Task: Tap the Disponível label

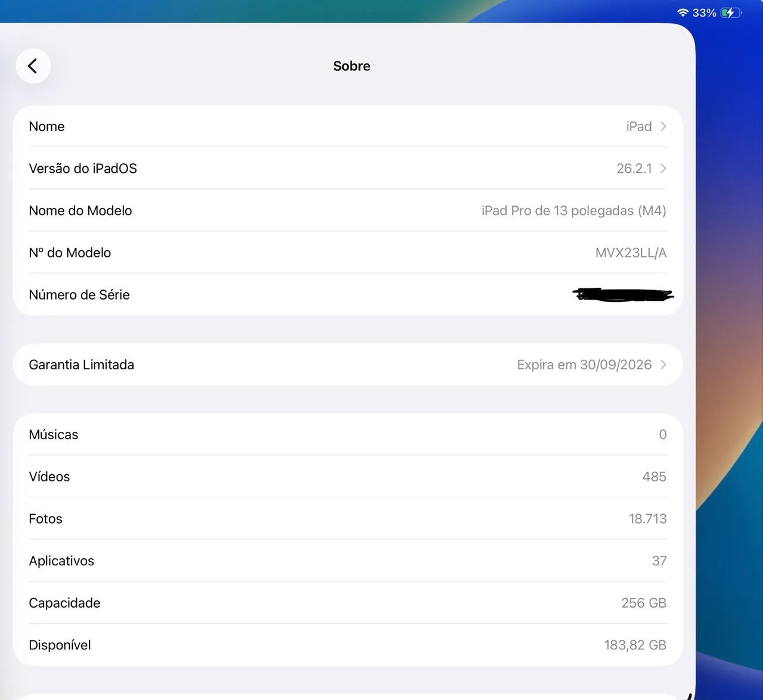Action: pos(60,645)
